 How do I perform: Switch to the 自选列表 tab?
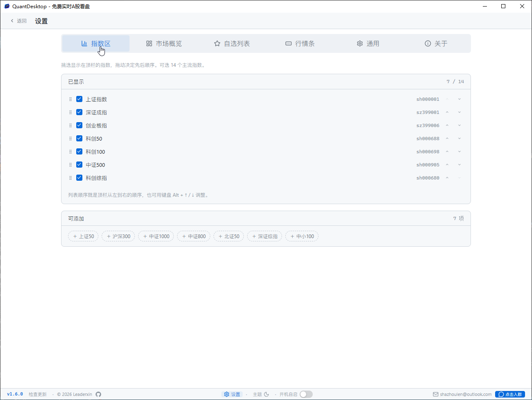[x=232, y=43]
